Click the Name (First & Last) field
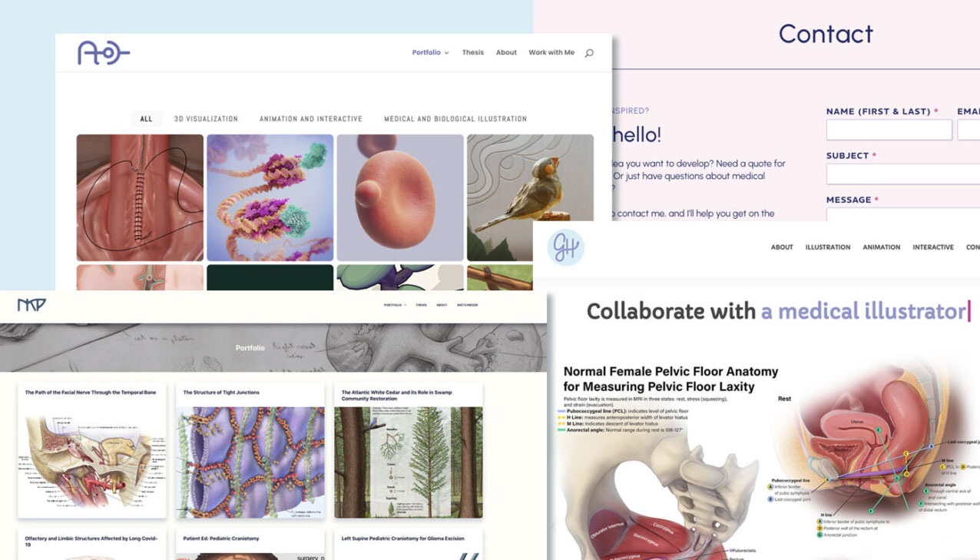980x560 pixels. (x=889, y=130)
